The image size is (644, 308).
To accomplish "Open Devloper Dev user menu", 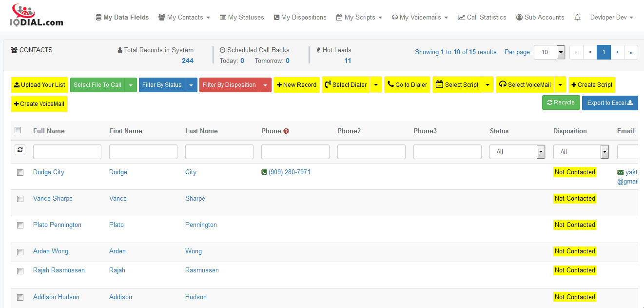I will click(x=612, y=17).
